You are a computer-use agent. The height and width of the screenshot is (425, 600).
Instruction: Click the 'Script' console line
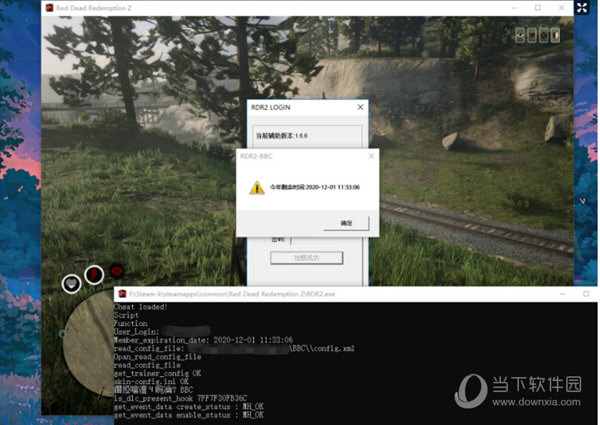126,315
